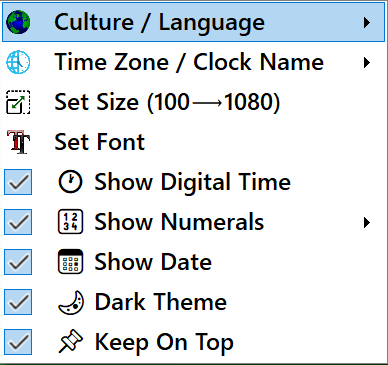Click the calendar icon beside Show Date
Screen dimensions: 388x365
[70, 262]
